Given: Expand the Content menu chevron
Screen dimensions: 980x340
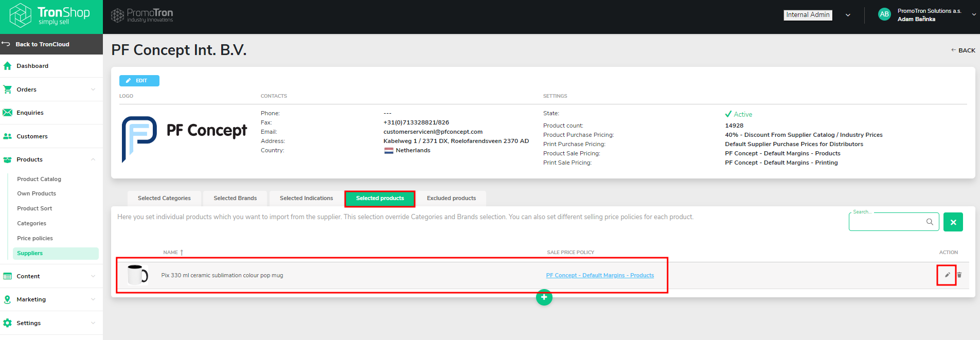Looking at the screenshot, I should (x=93, y=276).
